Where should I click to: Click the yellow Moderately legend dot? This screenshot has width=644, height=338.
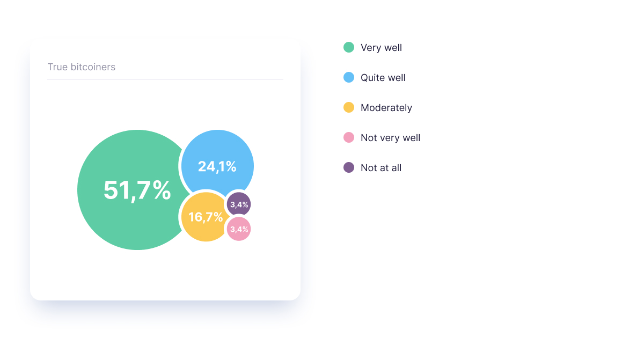(349, 107)
